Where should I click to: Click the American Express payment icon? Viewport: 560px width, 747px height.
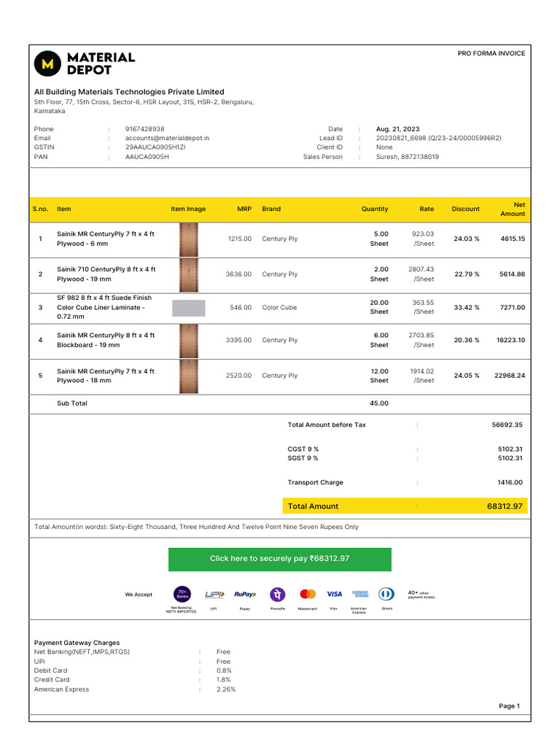click(x=360, y=594)
